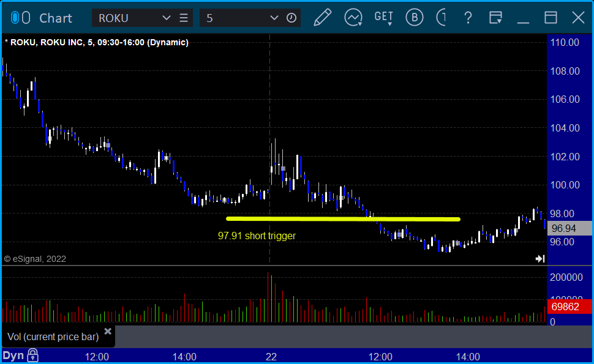Screen dimensions: 594x364
Task: Select the Vol (current price bar) tab
Action: point(53,336)
